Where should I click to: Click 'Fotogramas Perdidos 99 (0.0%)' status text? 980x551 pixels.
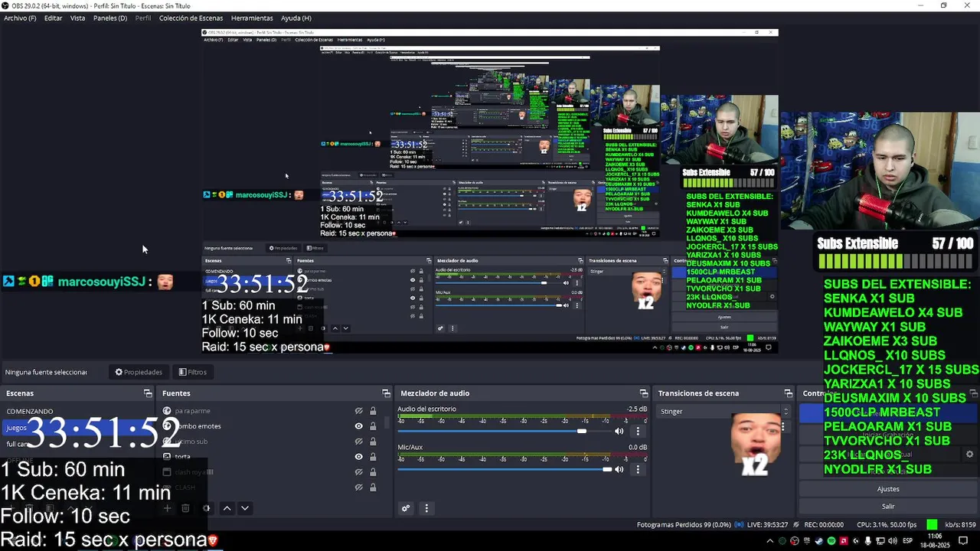684,525
